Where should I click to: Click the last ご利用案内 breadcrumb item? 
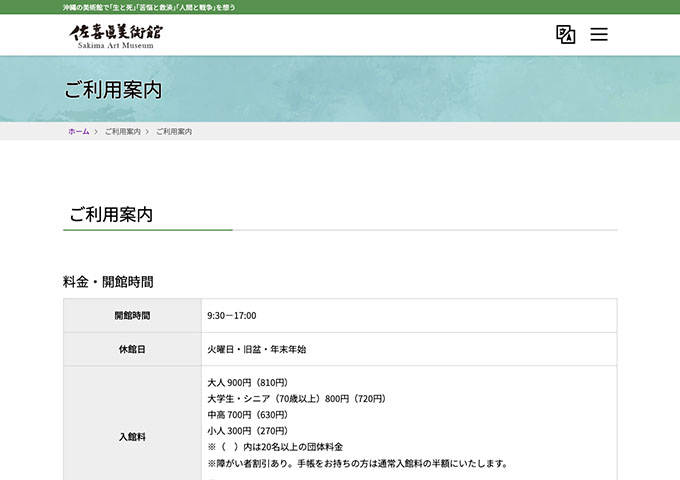(x=174, y=131)
